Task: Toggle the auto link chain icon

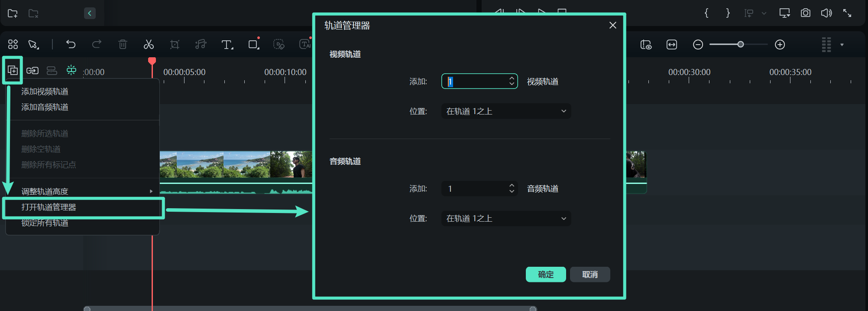Action: click(x=32, y=70)
